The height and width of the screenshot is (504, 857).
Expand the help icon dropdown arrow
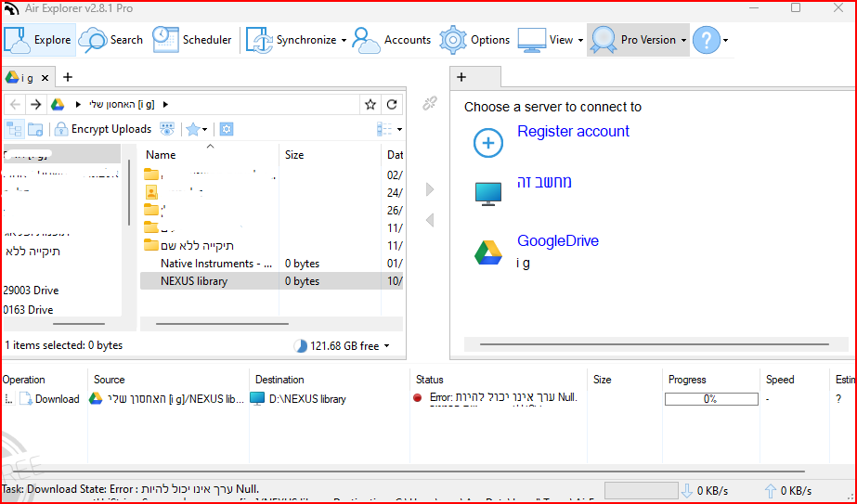click(726, 40)
